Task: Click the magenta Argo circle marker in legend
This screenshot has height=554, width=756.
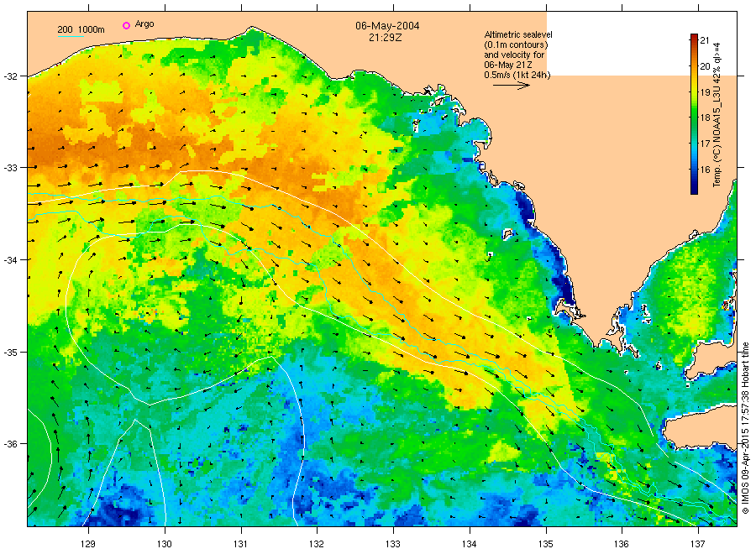Action: point(126,25)
